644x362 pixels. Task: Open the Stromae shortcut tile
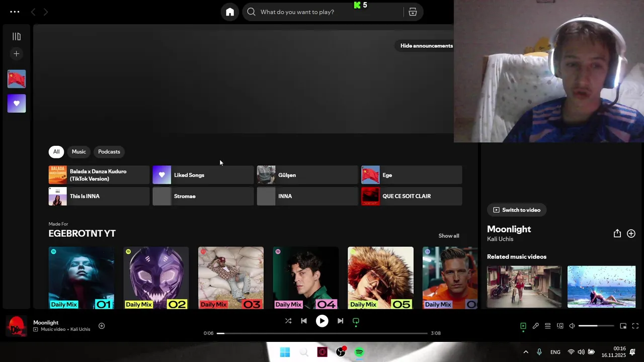203,196
